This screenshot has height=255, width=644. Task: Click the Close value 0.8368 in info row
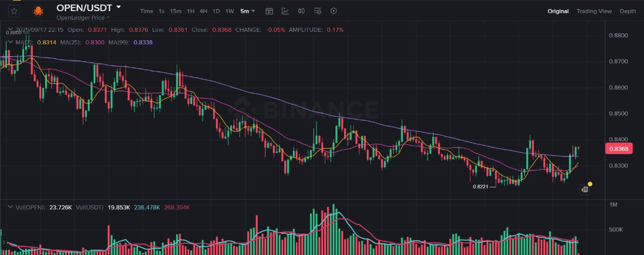[222, 30]
